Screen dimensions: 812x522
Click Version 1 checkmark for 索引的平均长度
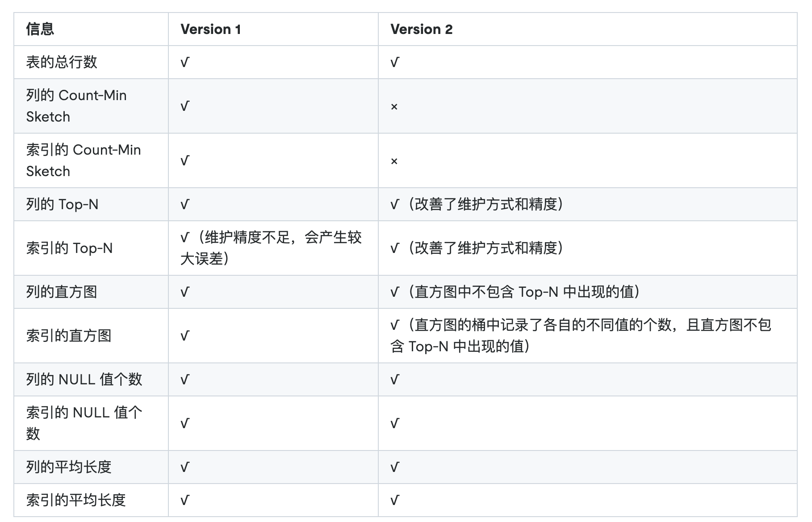[185, 501]
